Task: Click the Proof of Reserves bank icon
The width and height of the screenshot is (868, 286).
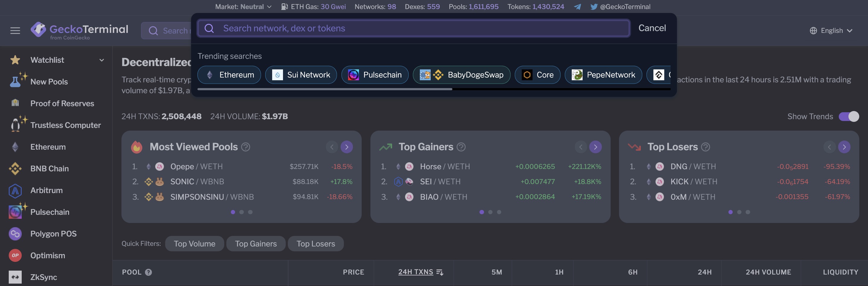Action: click(x=15, y=103)
